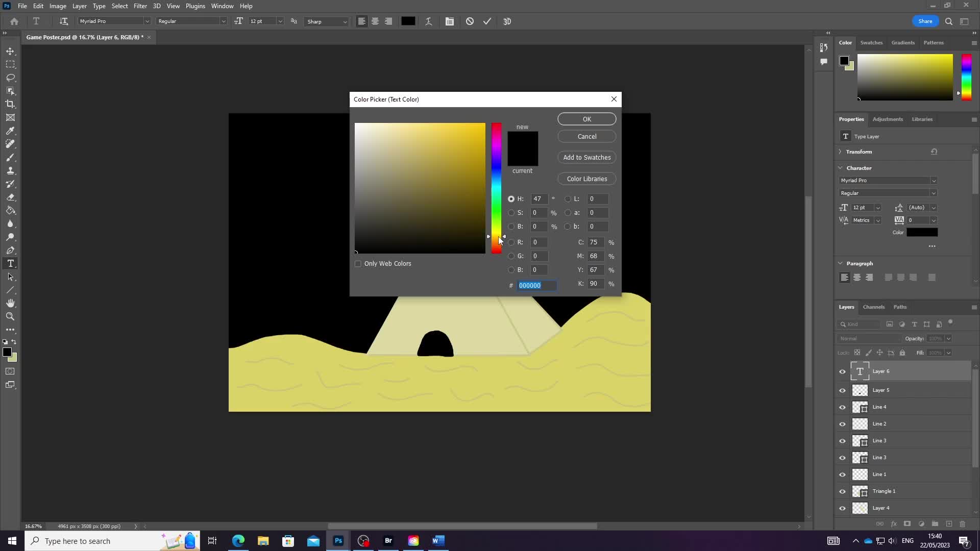Toggle text orientation icon in options bar
Screen dimensions: 980x551
[x=64, y=21]
